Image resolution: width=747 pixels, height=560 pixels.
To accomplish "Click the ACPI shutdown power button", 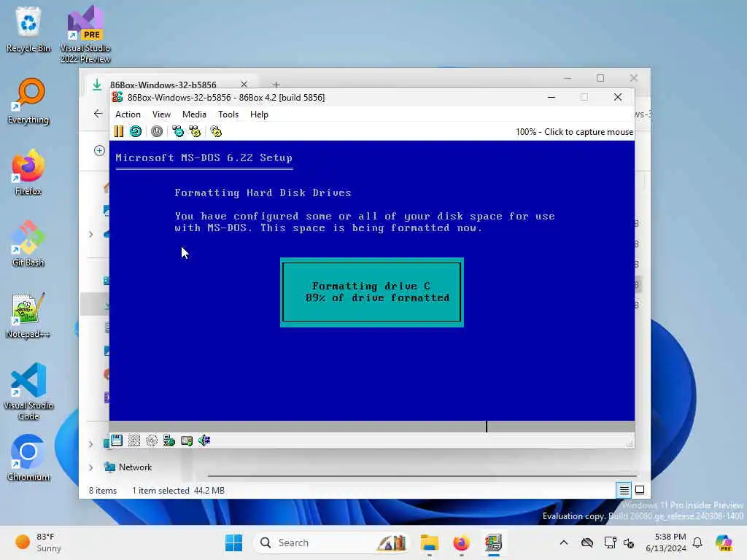I will coord(157,131).
